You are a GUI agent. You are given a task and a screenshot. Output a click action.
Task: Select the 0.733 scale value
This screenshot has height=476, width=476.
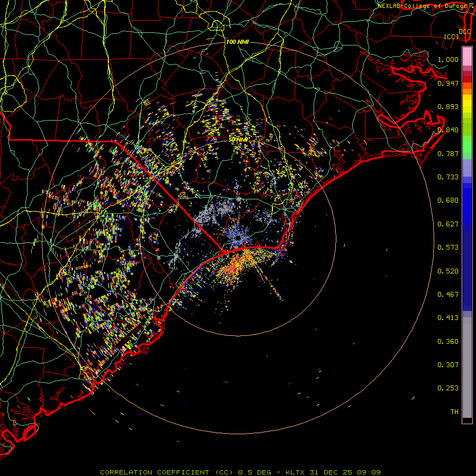click(x=448, y=177)
